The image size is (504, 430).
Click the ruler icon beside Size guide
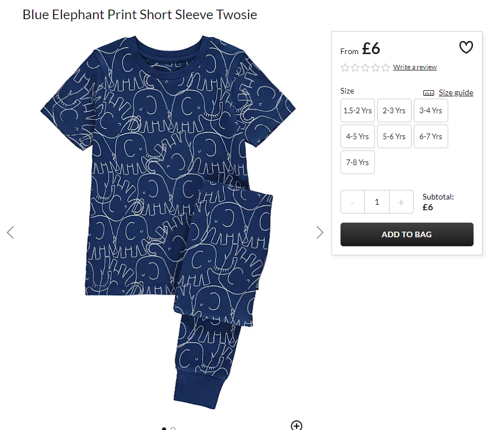coord(428,93)
